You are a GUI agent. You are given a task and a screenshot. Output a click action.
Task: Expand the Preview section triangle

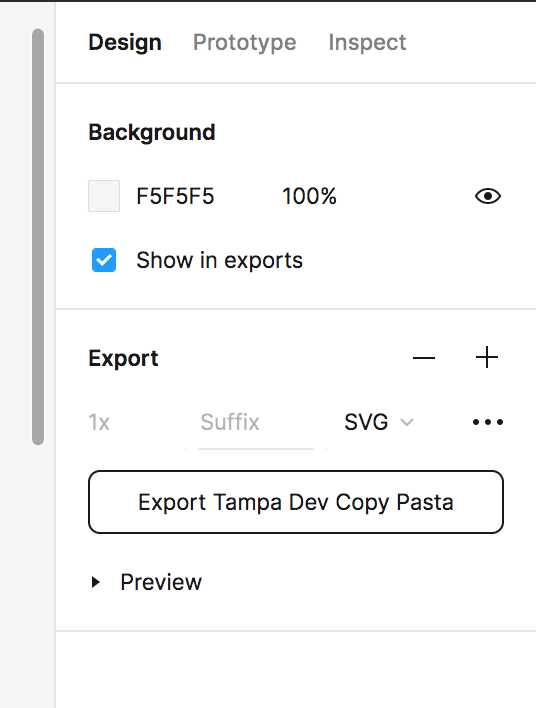point(95,582)
